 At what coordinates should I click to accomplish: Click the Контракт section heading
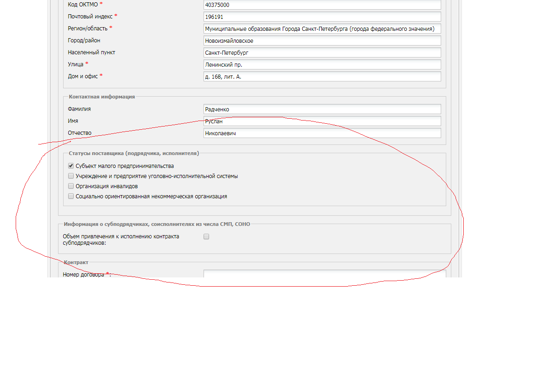pyautogui.click(x=76, y=262)
